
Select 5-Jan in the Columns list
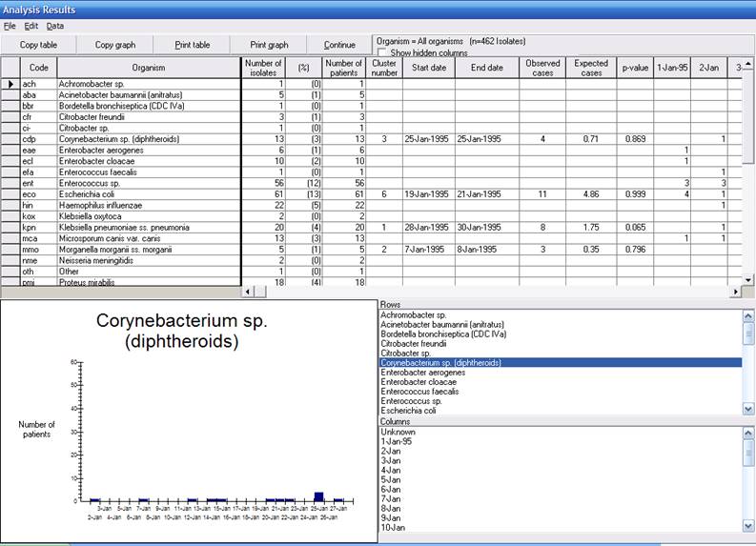pos(391,479)
